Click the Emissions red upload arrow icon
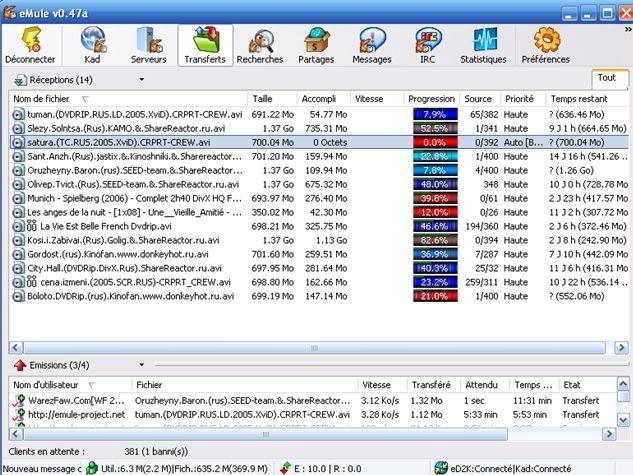Image resolution: width=633 pixels, height=475 pixels. 20,365
